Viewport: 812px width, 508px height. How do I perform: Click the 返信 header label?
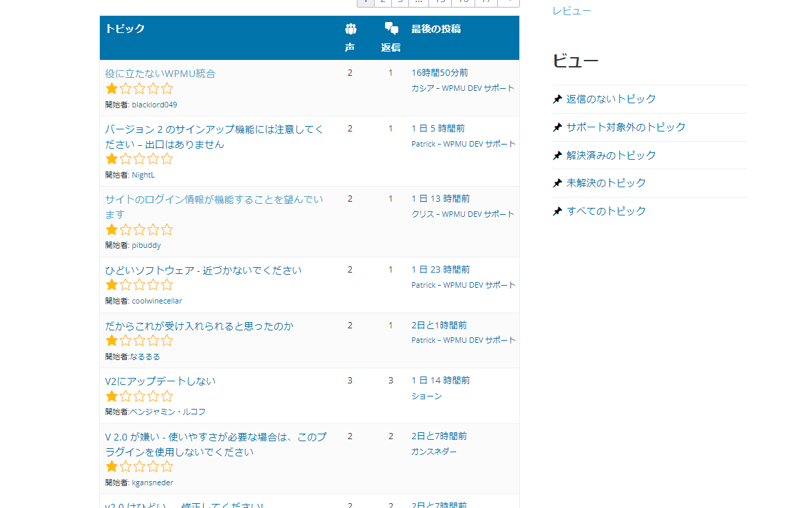(391, 47)
